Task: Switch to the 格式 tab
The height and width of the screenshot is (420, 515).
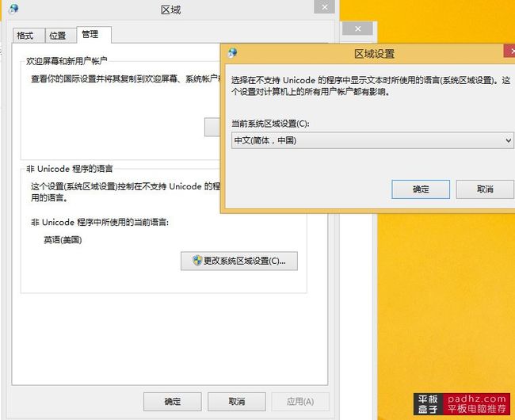Action: pos(29,36)
